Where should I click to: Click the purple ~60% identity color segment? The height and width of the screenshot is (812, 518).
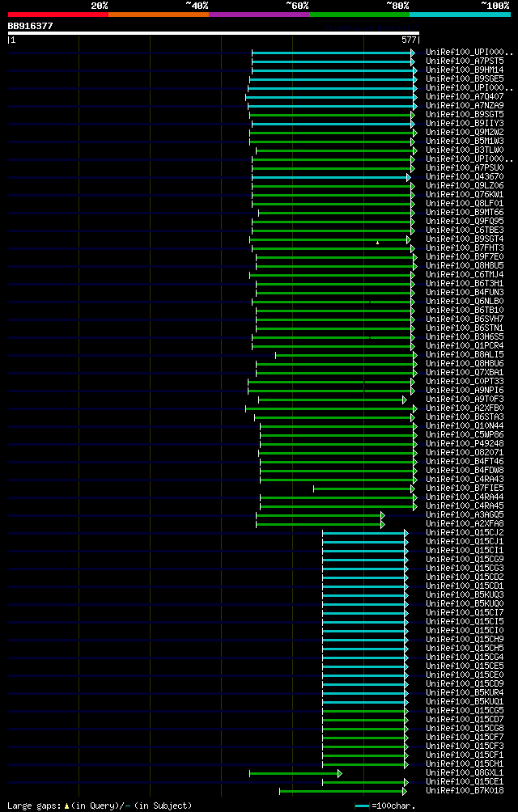click(x=259, y=15)
